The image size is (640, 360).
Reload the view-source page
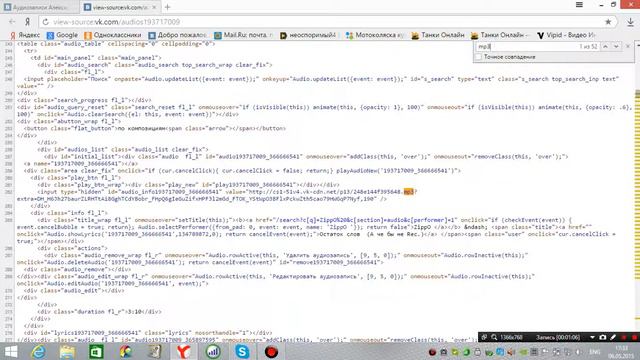point(45,22)
